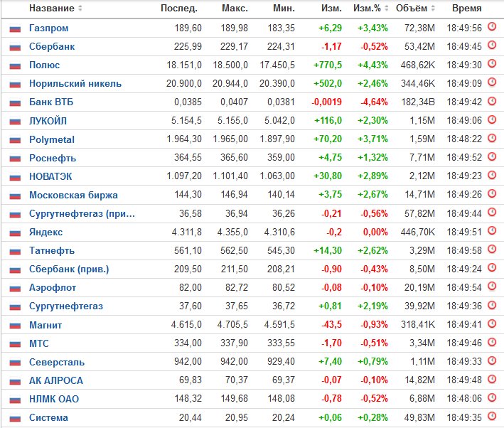Open the Сбербанк (прив.) stock link
Screen dimensions: 504x428
[69, 269]
